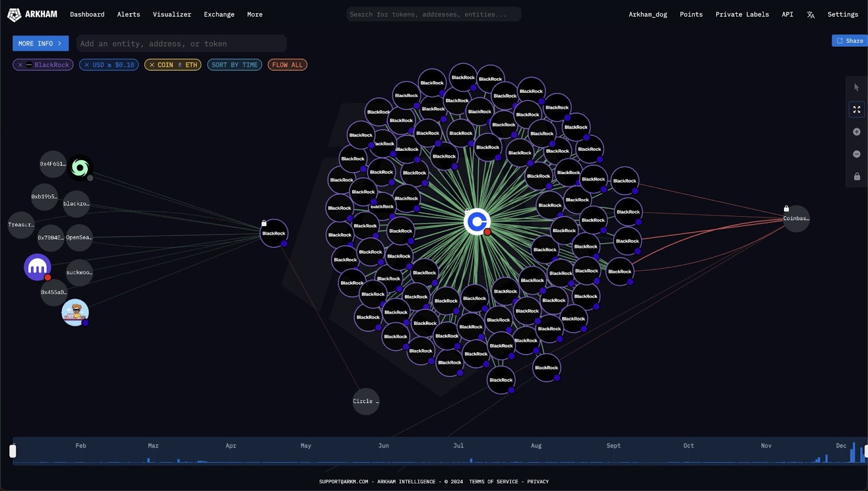
Task: Expand the MORE INFO panel
Action: [40, 43]
